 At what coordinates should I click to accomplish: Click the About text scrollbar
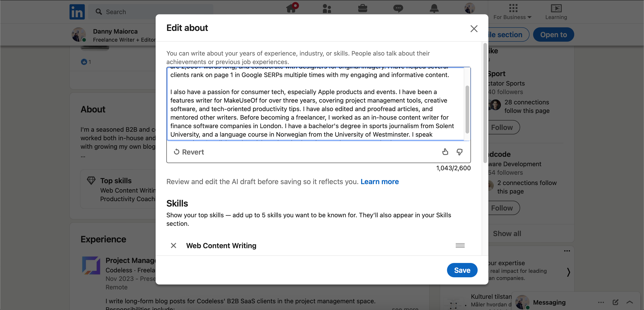click(467, 108)
